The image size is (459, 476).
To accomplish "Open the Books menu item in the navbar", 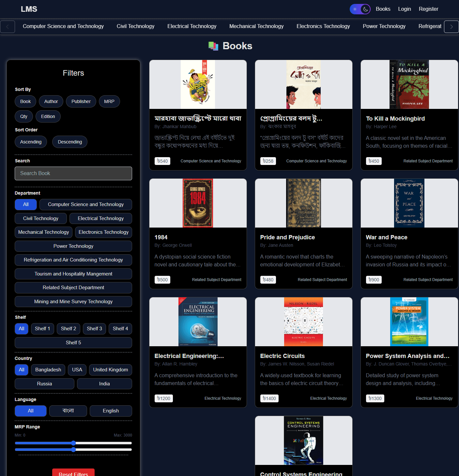I will (x=383, y=9).
